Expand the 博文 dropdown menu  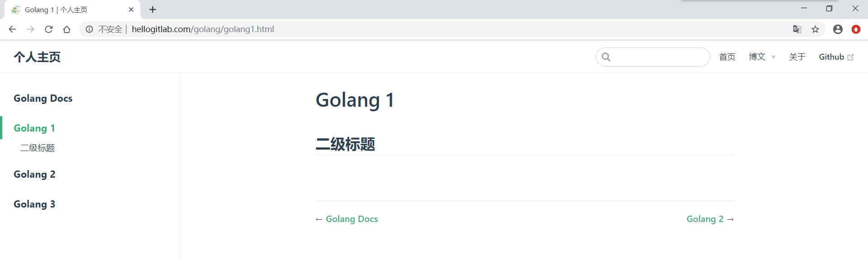(x=762, y=57)
